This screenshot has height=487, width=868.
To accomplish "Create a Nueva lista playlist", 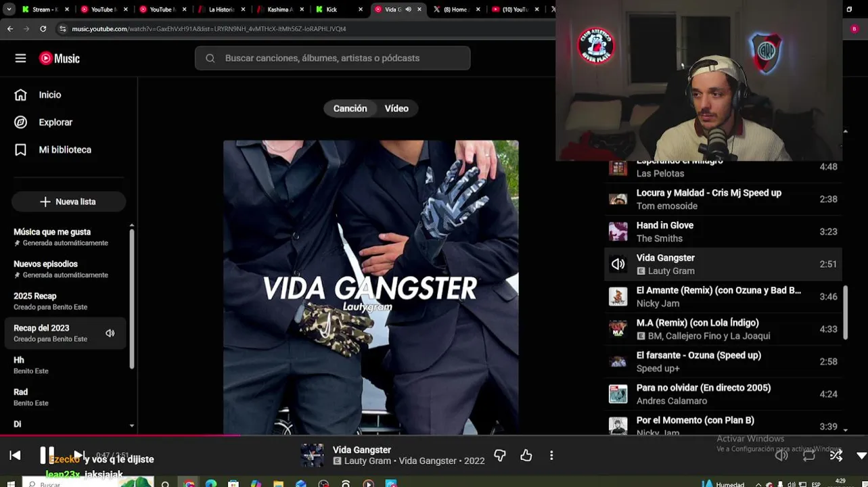I will [68, 202].
